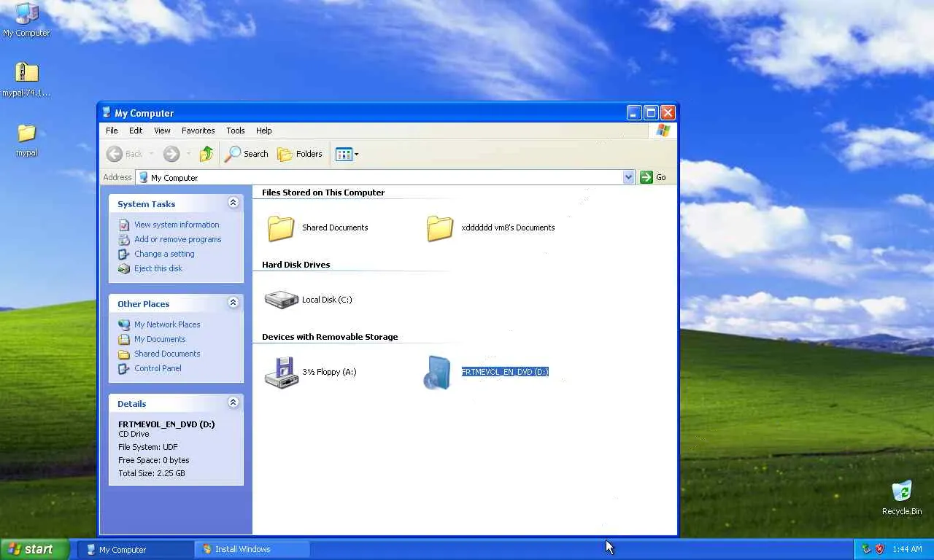
Task: Click the My Network Places icon
Action: [x=124, y=324]
